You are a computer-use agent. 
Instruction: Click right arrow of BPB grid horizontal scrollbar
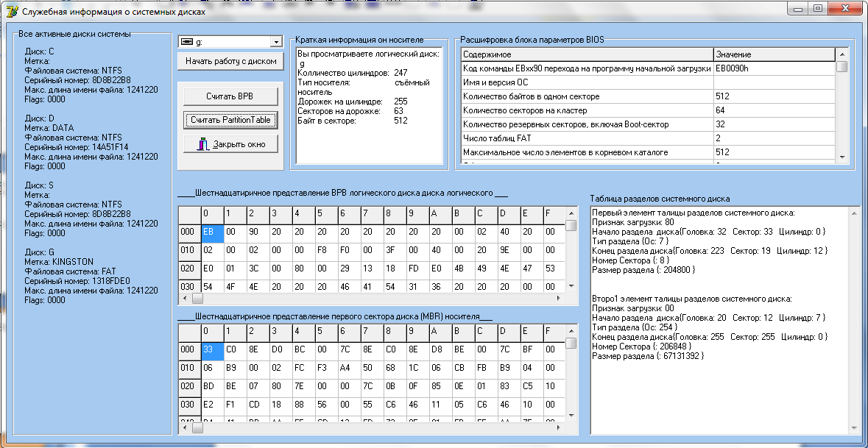pos(560,298)
